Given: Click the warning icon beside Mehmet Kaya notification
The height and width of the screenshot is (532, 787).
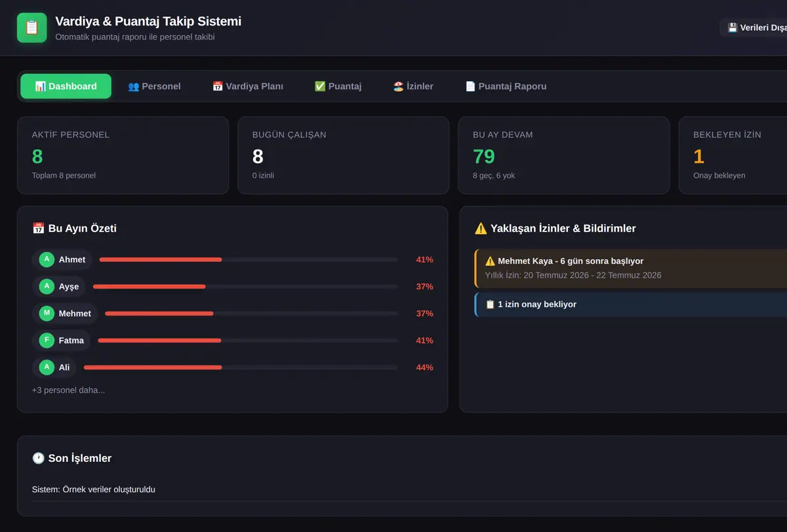Looking at the screenshot, I should [x=490, y=261].
